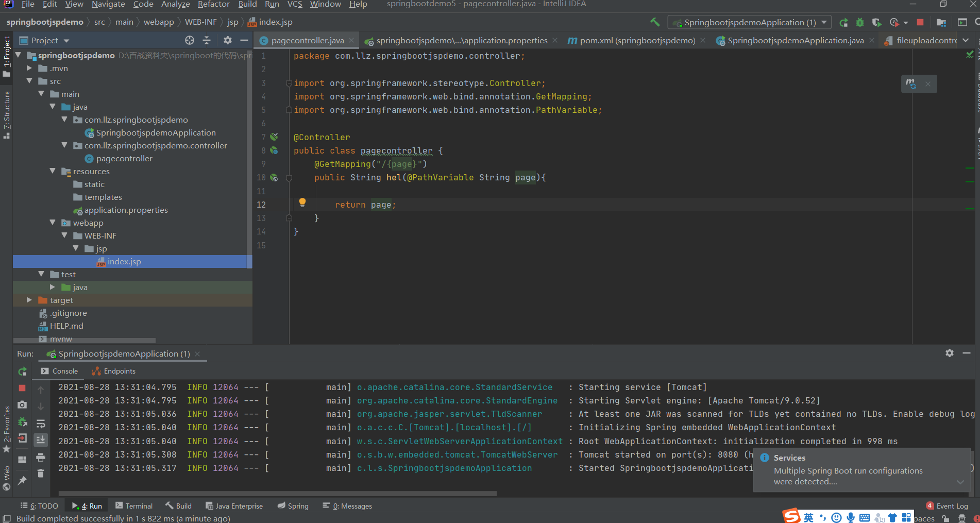Open the VCS menu
Image resolution: width=980 pixels, height=523 pixels.
coord(295,4)
